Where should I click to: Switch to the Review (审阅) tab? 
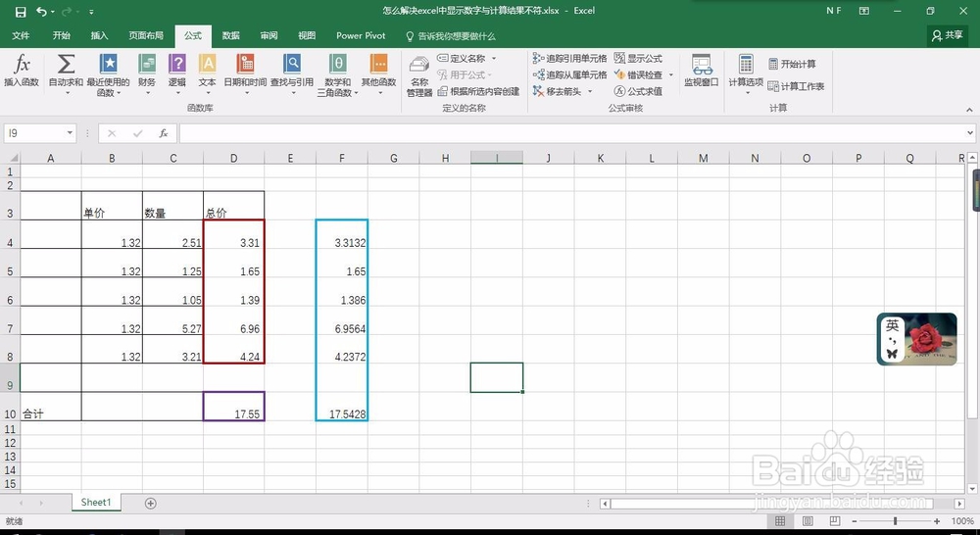click(x=269, y=35)
